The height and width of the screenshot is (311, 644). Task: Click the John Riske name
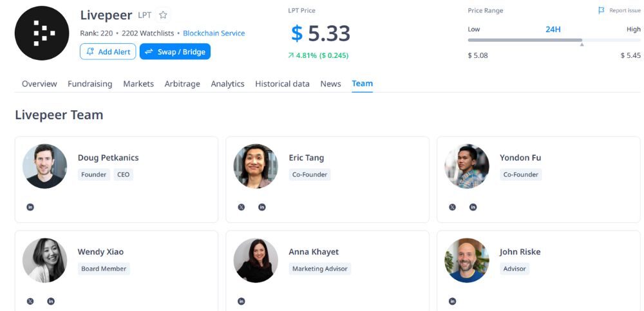(x=520, y=252)
